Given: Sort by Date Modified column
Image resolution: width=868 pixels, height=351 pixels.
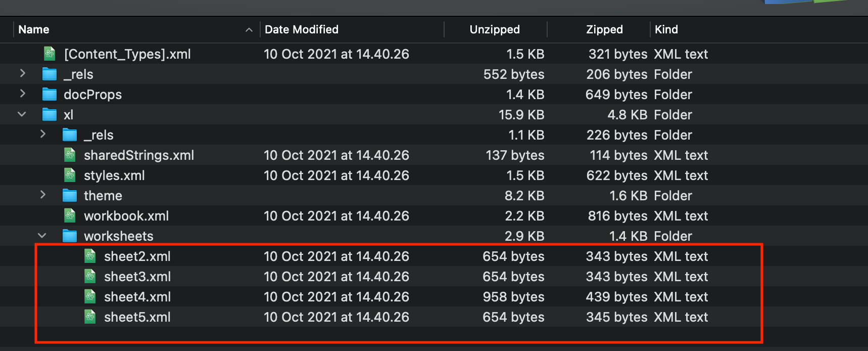Looking at the screenshot, I should [x=302, y=29].
